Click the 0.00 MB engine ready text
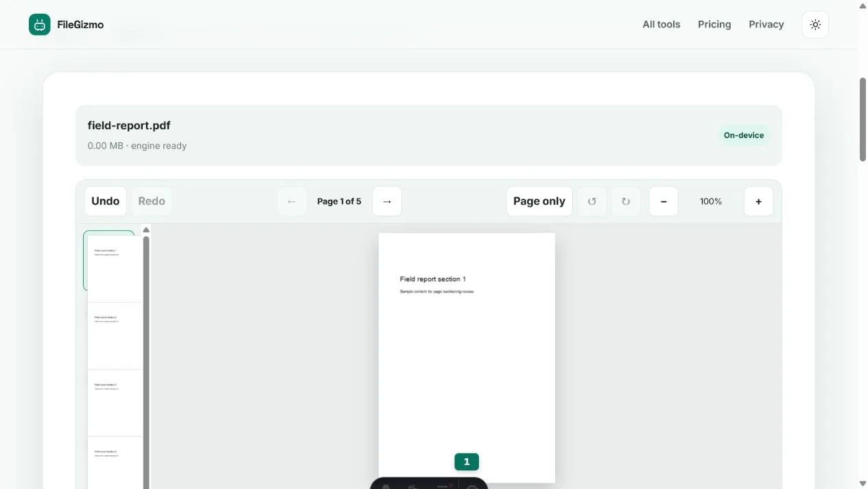 [x=137, y=146]
